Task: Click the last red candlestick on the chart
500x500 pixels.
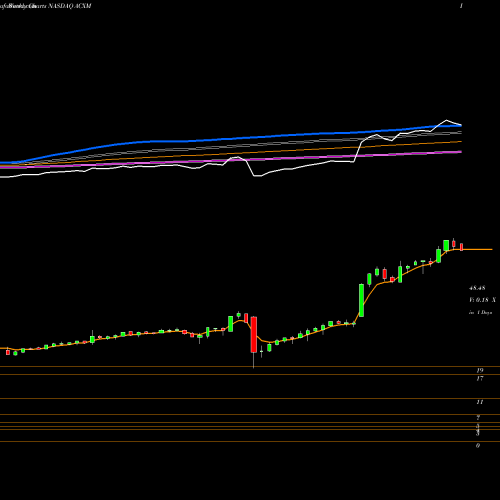Action: 461,247
